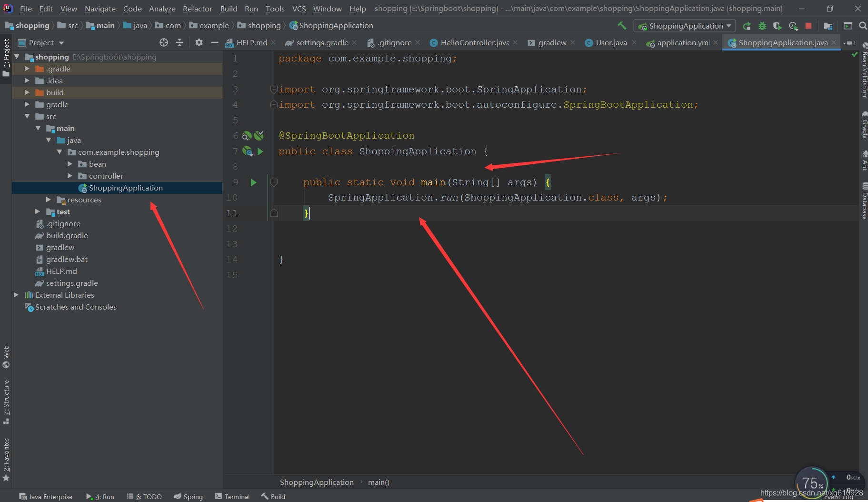Click the Run with Coverage icon

[x=777, y=26]
